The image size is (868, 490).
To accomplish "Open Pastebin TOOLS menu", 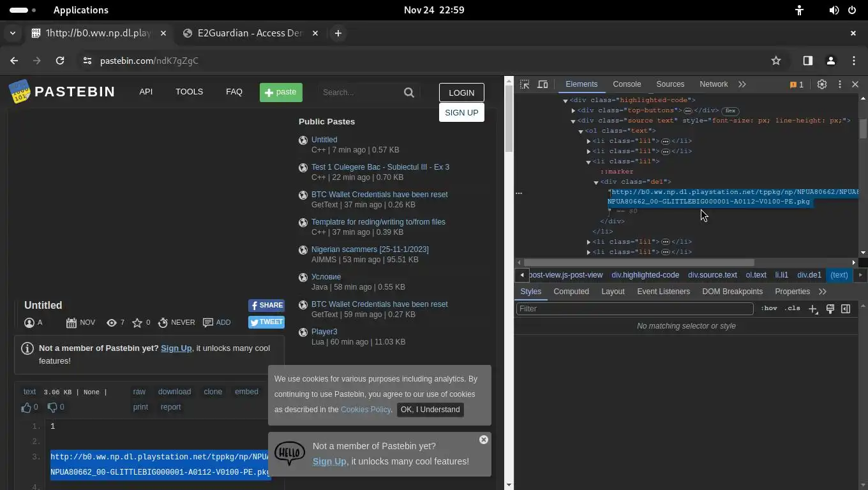I will click(189, 92).
